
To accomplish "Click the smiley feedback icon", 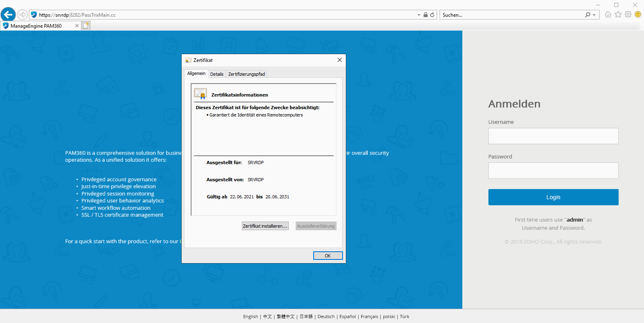I will [638, 15].
